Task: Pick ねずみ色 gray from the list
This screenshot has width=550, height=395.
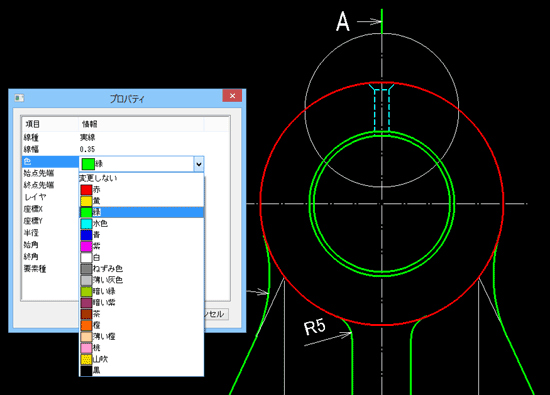Action: [x=141, y=269]
